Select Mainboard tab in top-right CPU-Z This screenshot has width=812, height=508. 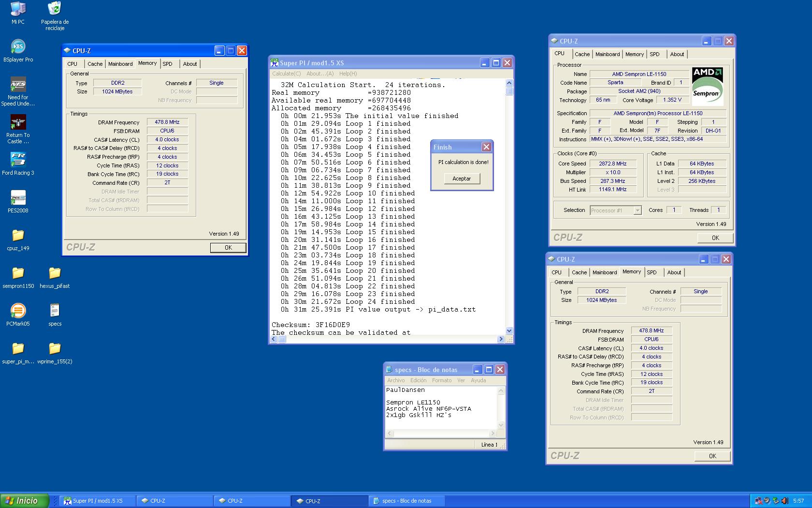pyautogui.click(x=608, y=54)
